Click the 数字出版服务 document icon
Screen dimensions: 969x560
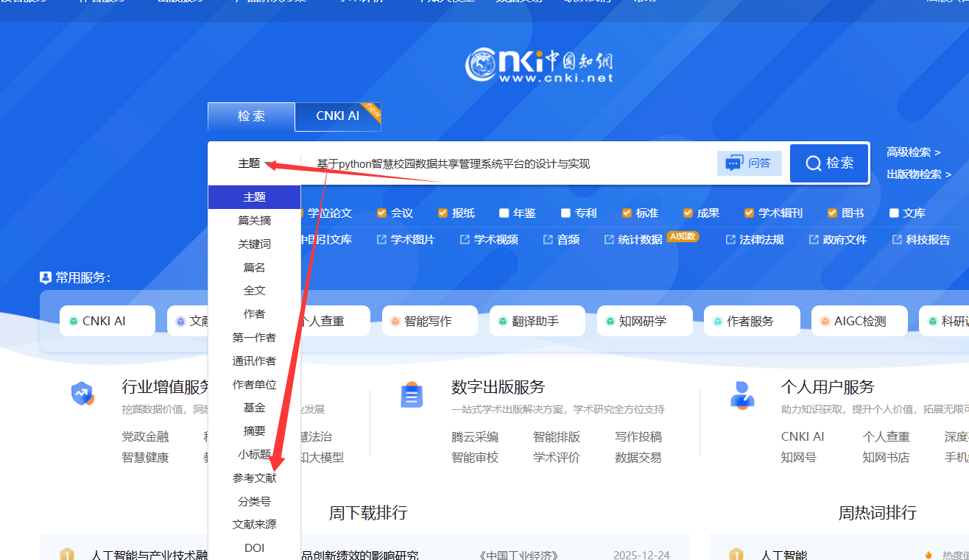[x=411, y=396]
